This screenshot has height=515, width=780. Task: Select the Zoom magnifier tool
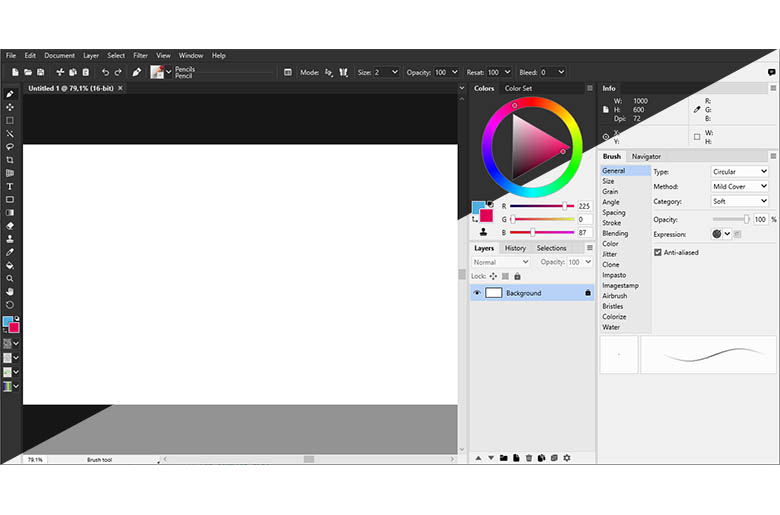(10, 278)
